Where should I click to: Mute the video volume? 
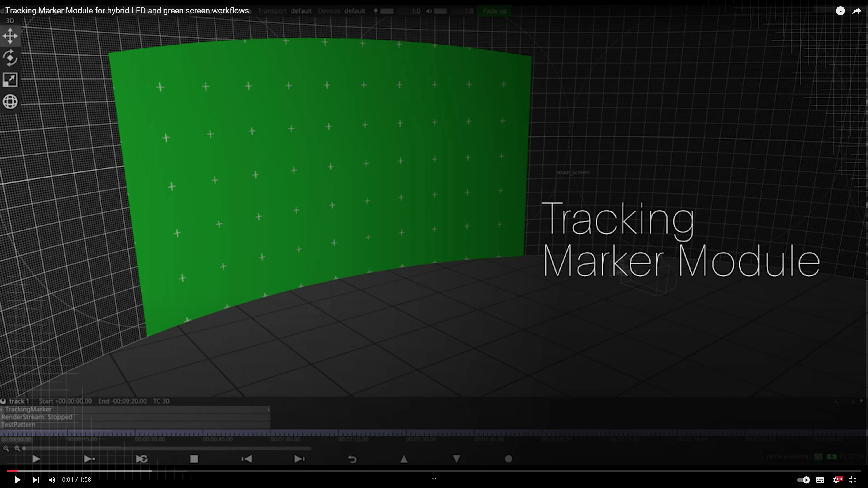point(52,480)
